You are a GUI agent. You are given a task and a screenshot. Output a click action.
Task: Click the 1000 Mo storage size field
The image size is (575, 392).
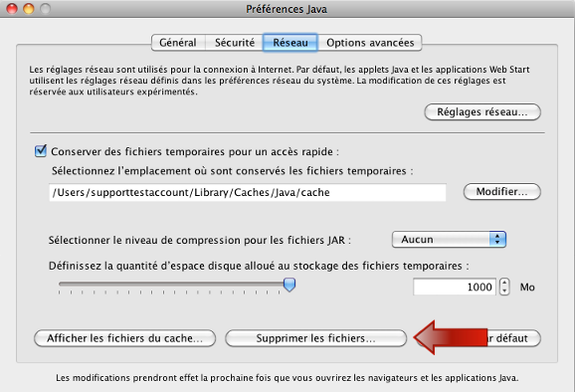click(x=455, y=287)
